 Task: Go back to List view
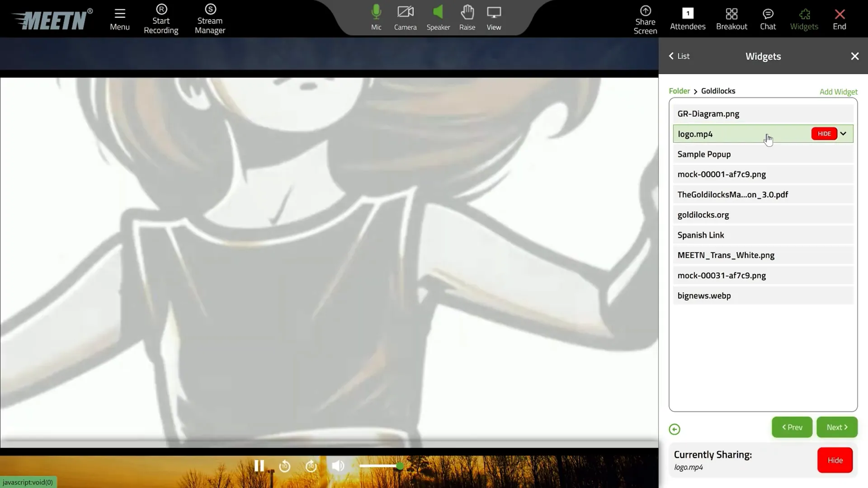(x=679, y=56)
